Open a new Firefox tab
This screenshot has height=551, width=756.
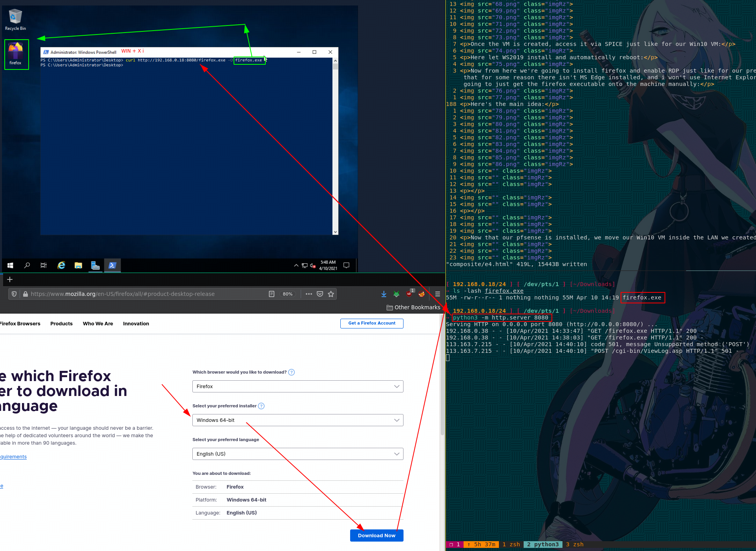coord(10,279)
